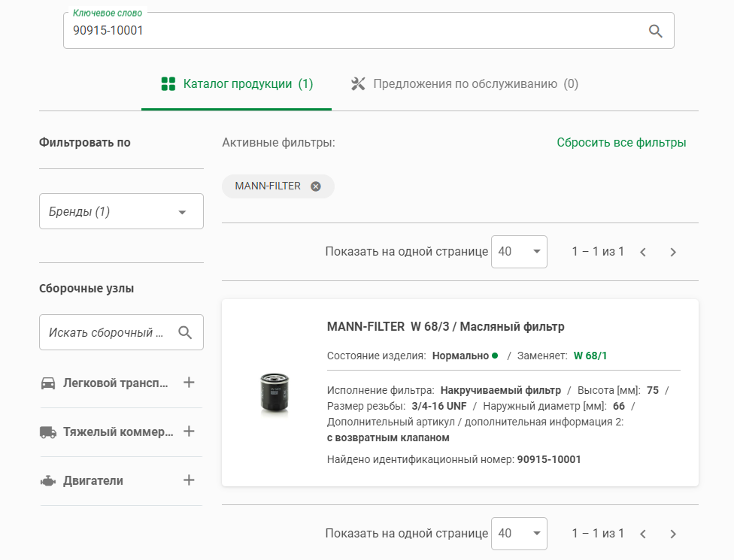
Task: Open the Бренды (1) dropdown
Action: click(x=121, y=211)
